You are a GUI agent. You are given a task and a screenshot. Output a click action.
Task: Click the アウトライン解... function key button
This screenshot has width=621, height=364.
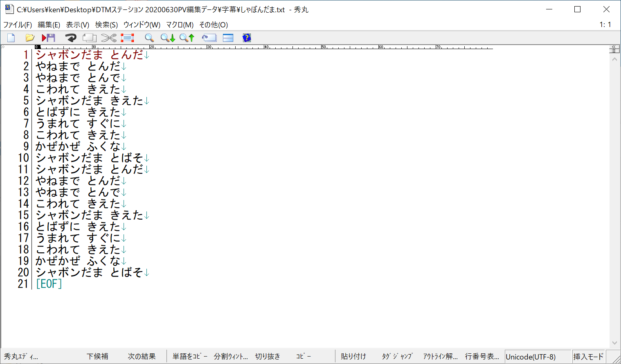[440, 357]
